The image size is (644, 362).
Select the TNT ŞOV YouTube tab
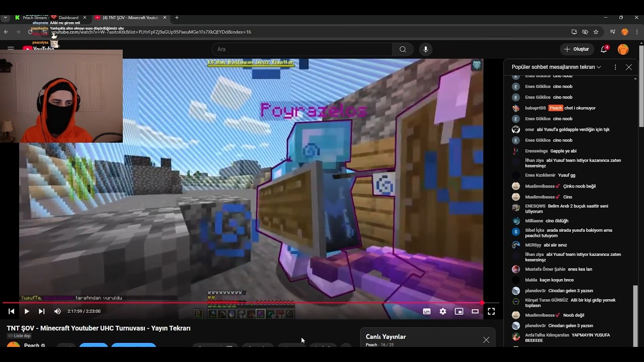[130, 18]
